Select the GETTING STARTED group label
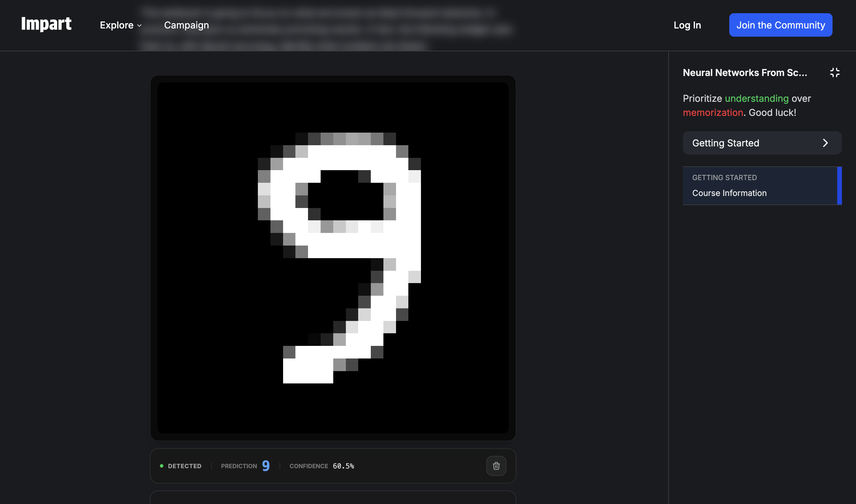The height and width of the screenshot is (504, 856). [725, 177]
